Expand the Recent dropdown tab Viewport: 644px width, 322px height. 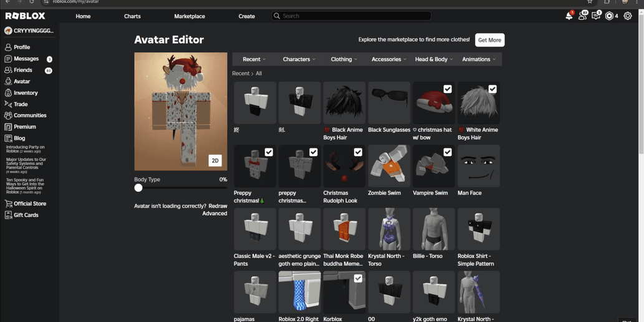pyautogui.click(x=254, y=59)
